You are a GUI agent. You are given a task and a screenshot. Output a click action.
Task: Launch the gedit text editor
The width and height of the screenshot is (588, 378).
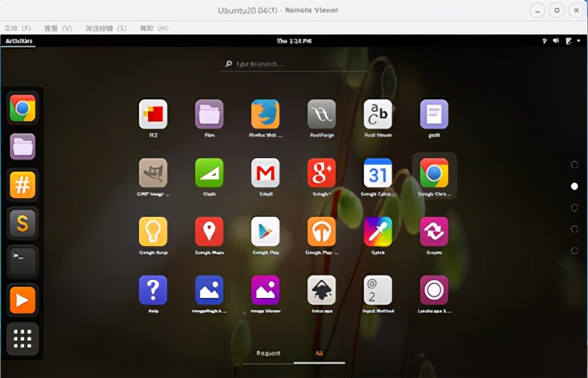434,114
